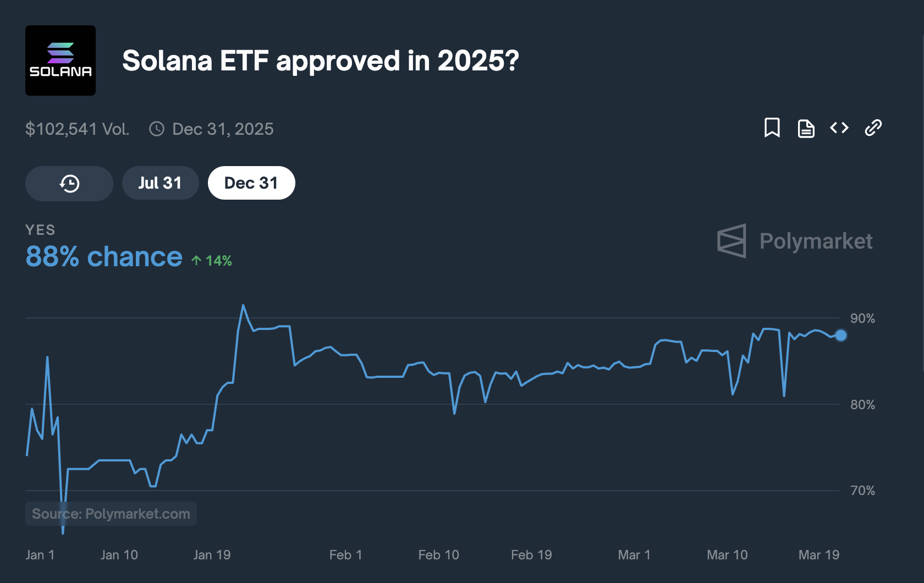The image size is (924, 583).
Task: Click the Mar 10 x-axis label
Action: (727, 555)
